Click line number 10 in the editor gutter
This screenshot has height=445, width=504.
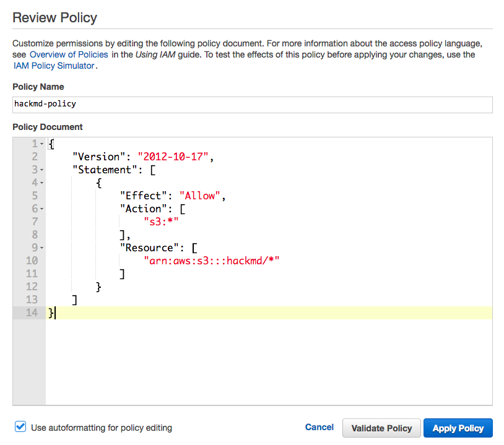click(32, 261)
